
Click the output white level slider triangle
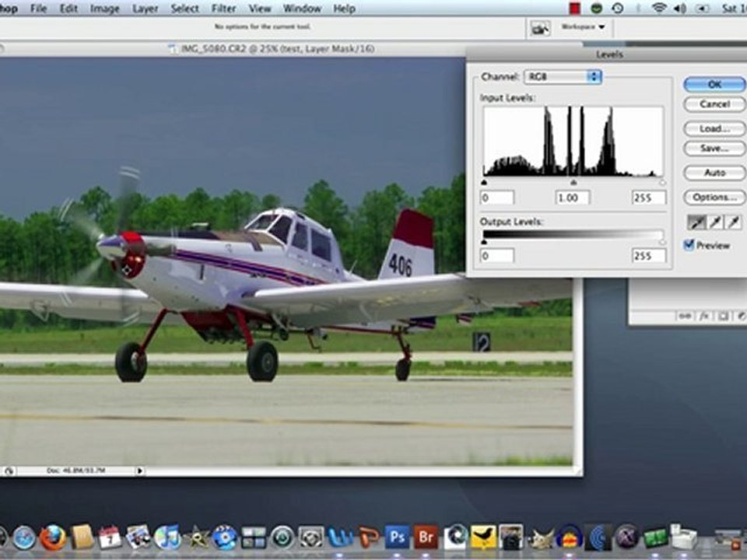tap(663, 243)
